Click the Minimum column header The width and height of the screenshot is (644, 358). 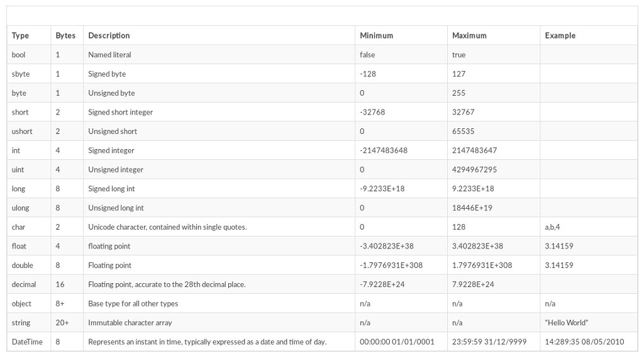377,36
